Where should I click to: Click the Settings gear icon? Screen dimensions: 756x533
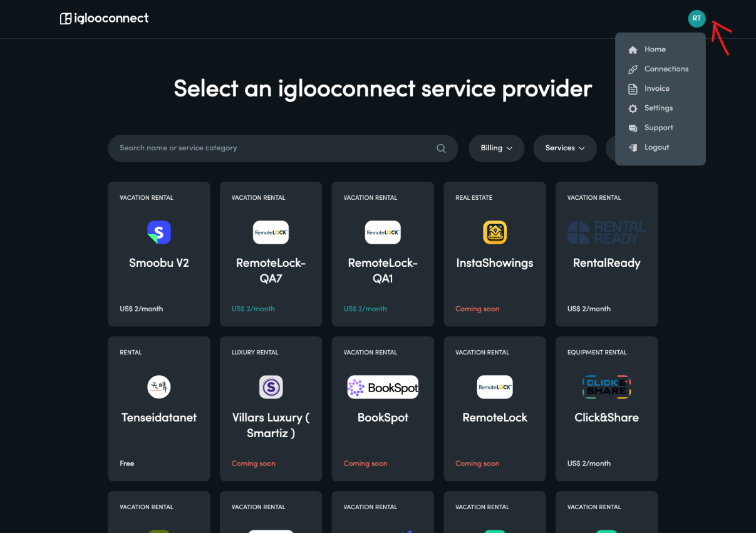[633, 108]
